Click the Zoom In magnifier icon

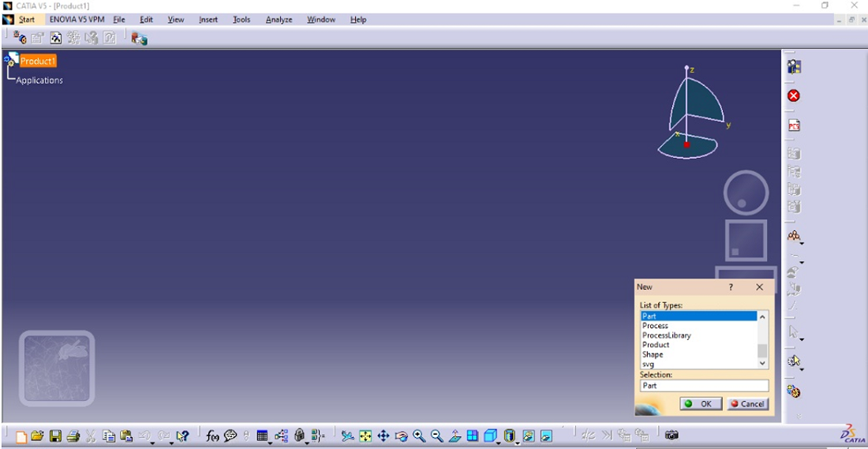point(419,436)
